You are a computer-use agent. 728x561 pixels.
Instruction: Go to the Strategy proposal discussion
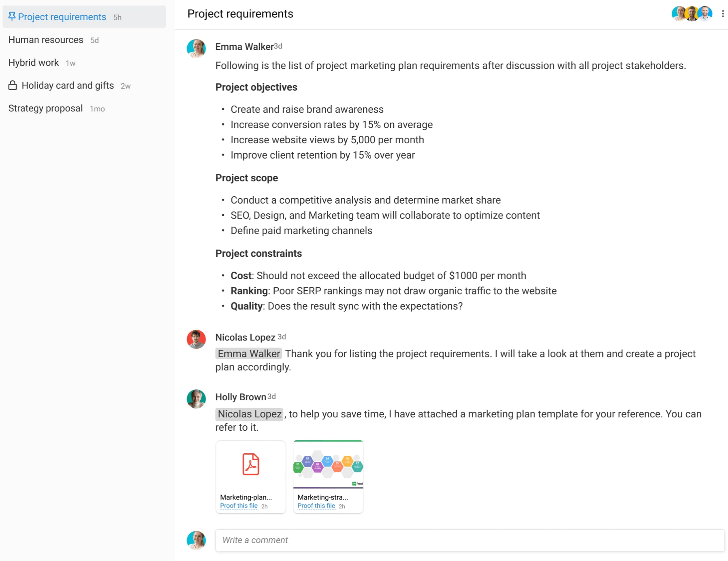click(45, 108)
